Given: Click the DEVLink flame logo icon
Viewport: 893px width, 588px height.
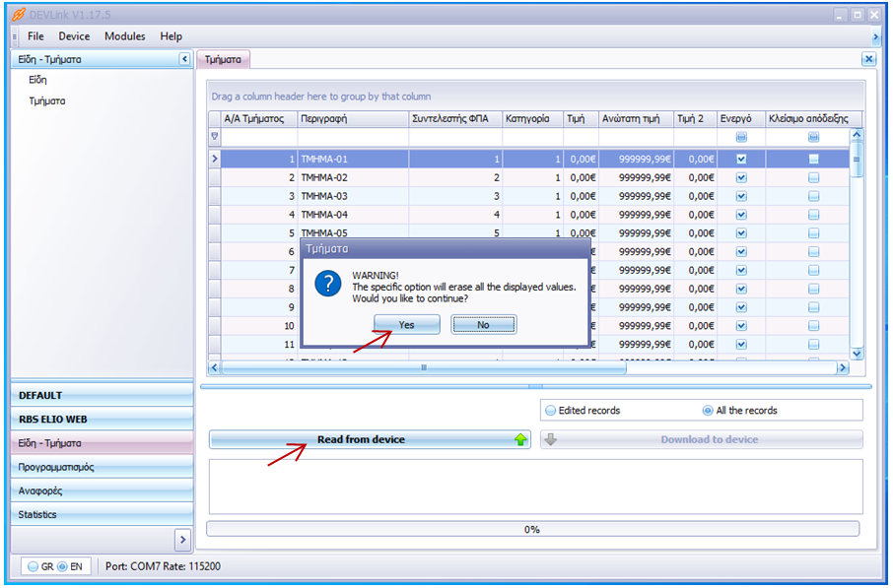Looking at the screenshot, I should (x=17, y=15).
